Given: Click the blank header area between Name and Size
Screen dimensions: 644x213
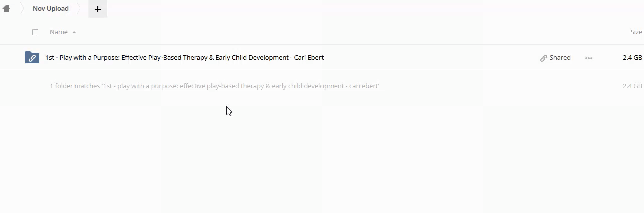Looking at the screenshot, I should 351,32.
